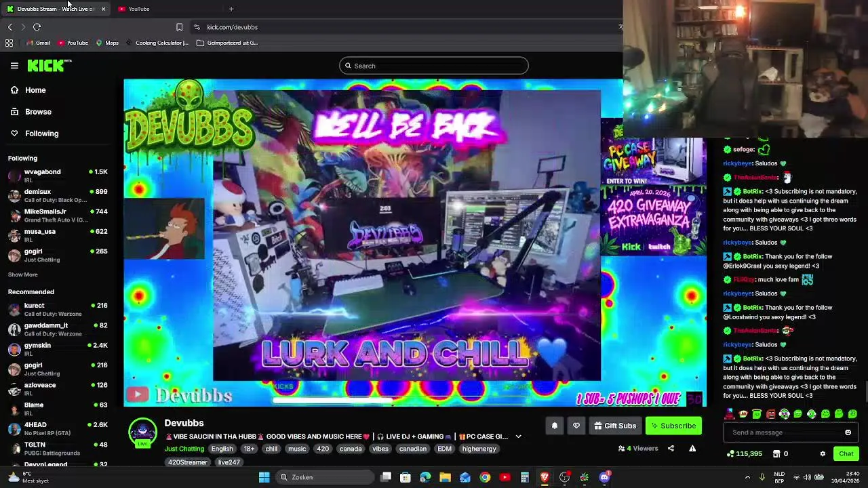Toggle follow heart for Devubbs
868x488 pixels.
coord(576,426)
